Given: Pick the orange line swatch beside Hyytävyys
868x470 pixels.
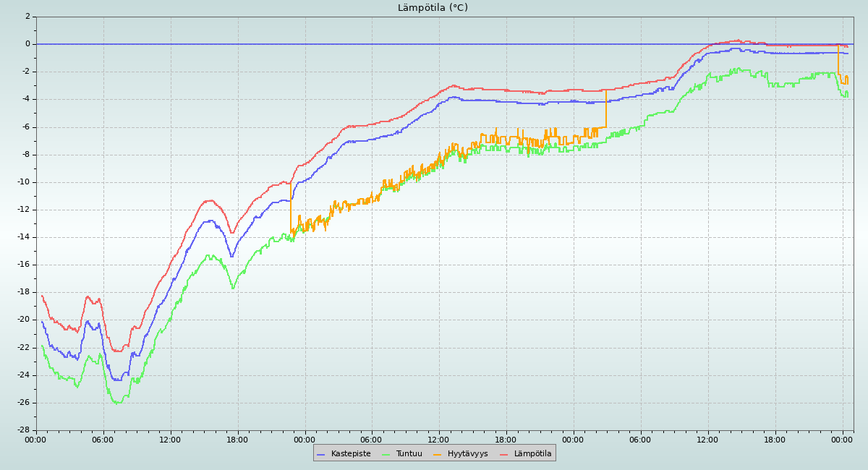Looking at the screenshot, I should pyautogui.click(x=438, y=454).
